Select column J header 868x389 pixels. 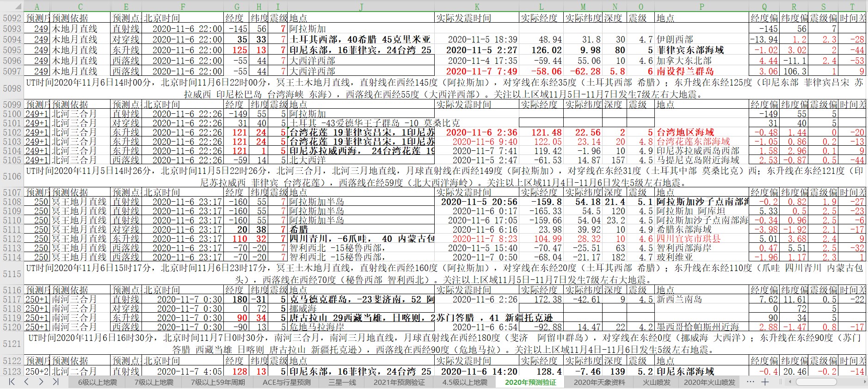(x=361, y=6)
